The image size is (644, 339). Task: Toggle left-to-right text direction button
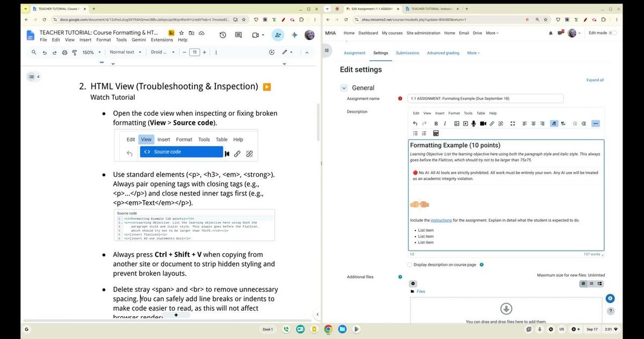[x=554, y=123]
